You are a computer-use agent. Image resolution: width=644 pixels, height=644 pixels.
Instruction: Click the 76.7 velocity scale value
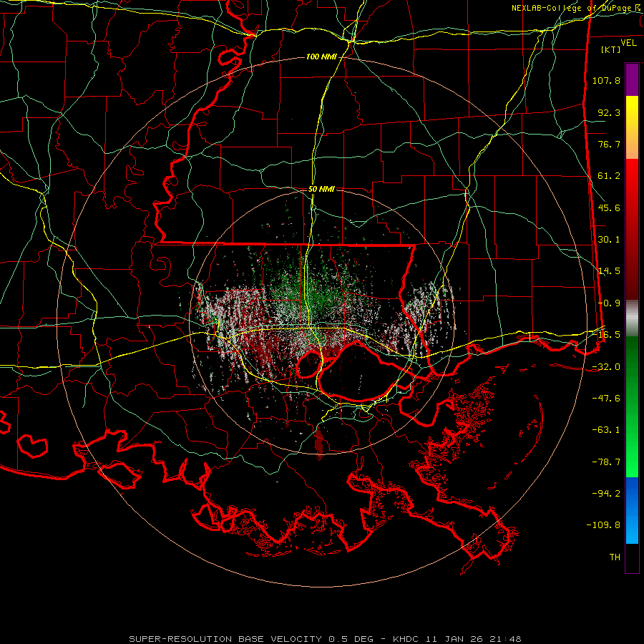pos(609,144)
